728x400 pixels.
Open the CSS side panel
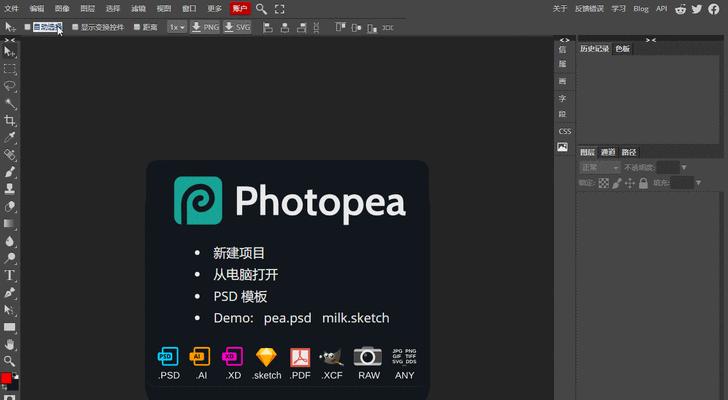click(565, 131)
